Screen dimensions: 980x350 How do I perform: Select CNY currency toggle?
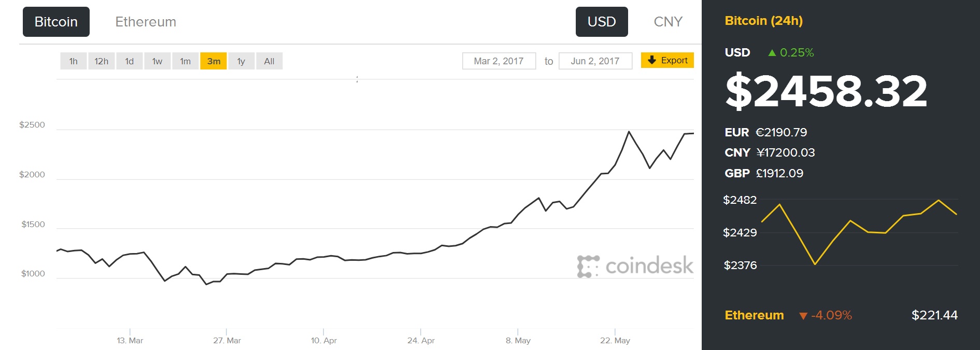click(x=668, y=22)
